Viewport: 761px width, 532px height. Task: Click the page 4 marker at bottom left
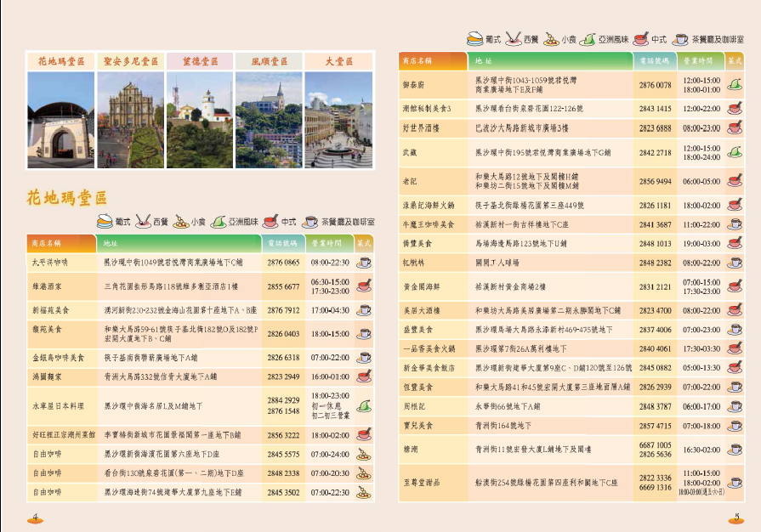(36, 517)
